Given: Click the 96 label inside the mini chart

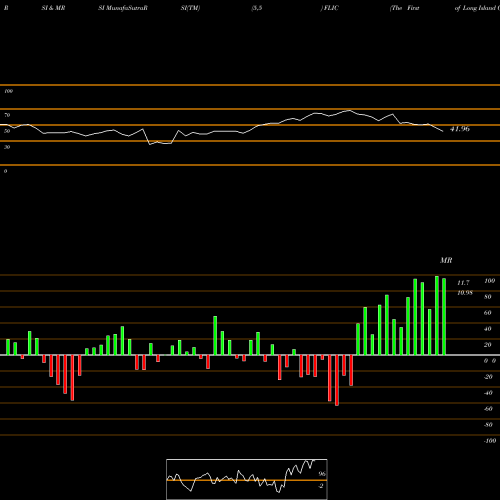Looking at the screenshot, I should [x=322, y=474].
